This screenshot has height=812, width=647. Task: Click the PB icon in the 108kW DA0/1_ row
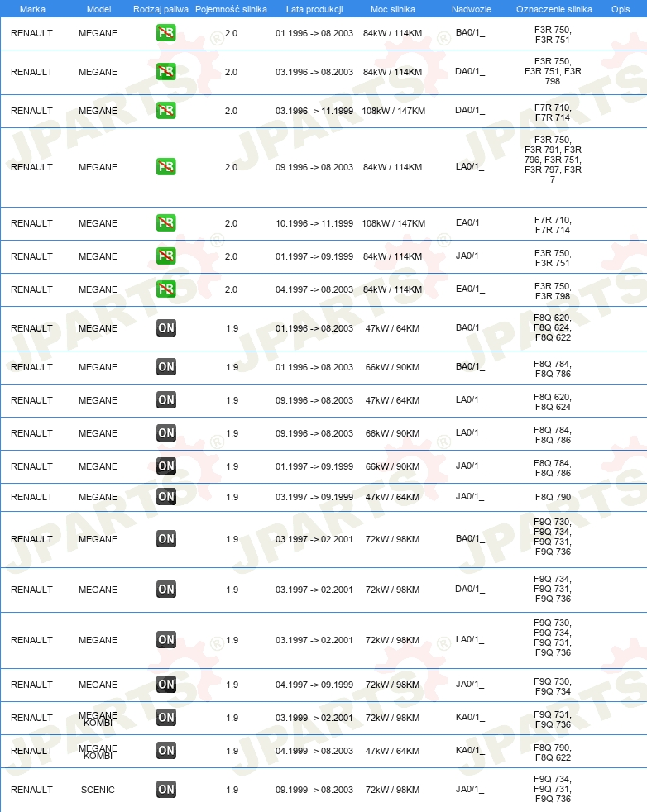coord(166,111)
